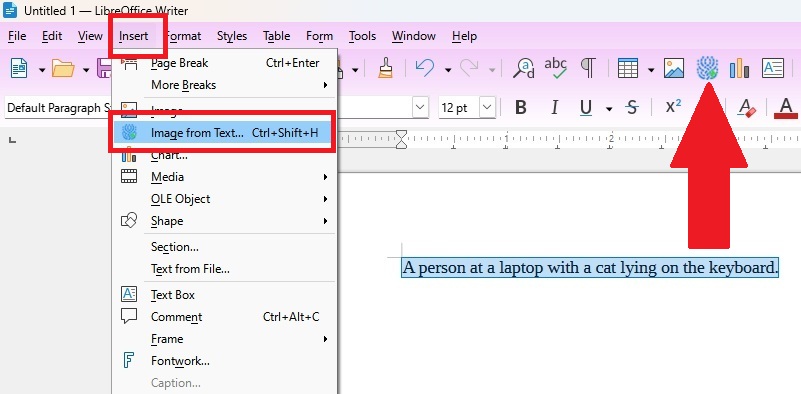The width and height of the screenshot is (801, 394).
Task: Click the Insert Chart toolbar icon
Action: [x=739, y=68]
